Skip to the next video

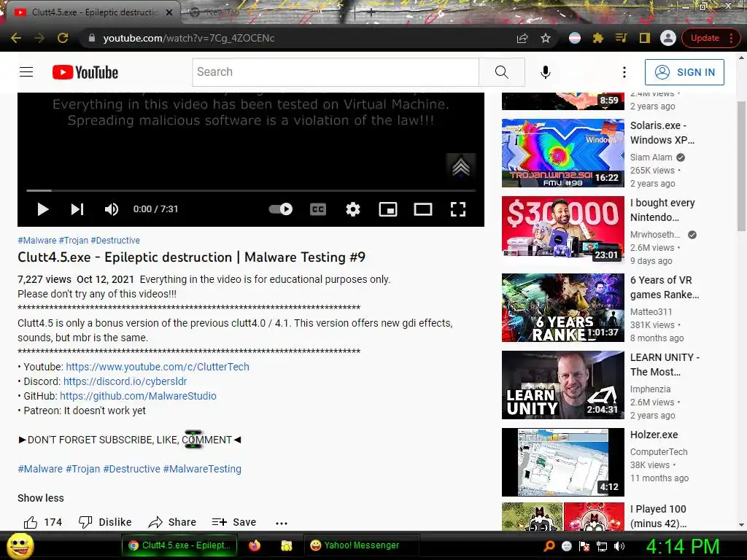(x=77, y=209)
